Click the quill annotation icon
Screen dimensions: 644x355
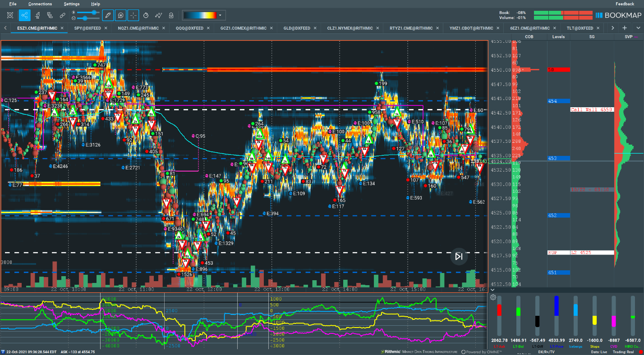point(37,15)
